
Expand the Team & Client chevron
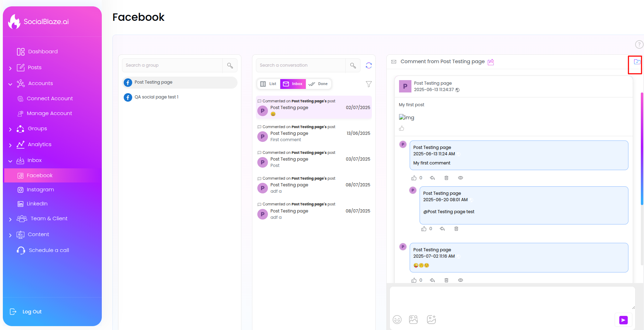point(10,219)
